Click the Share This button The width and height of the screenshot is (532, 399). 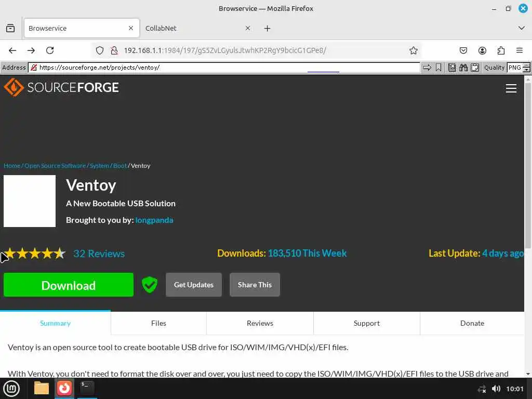255,285
